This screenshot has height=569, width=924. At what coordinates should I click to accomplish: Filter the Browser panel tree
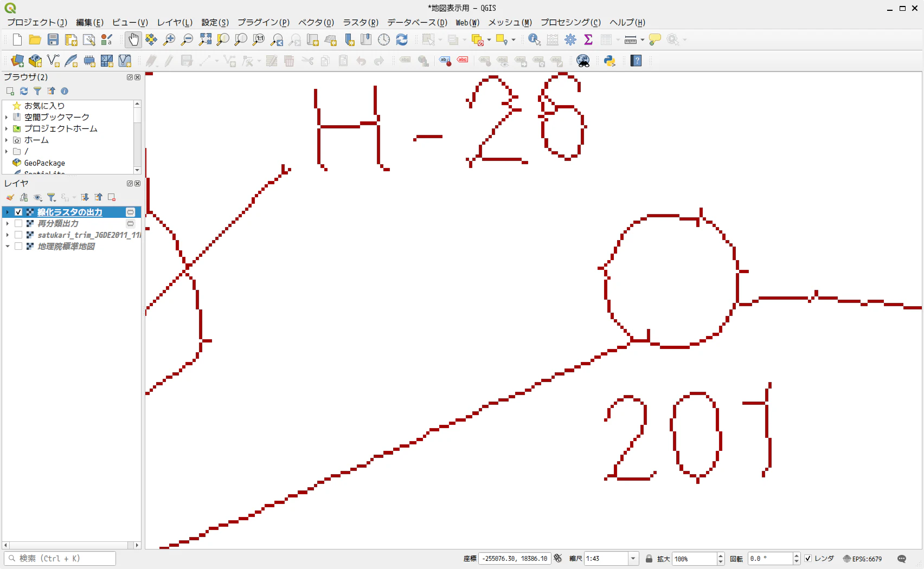[37, 91]
